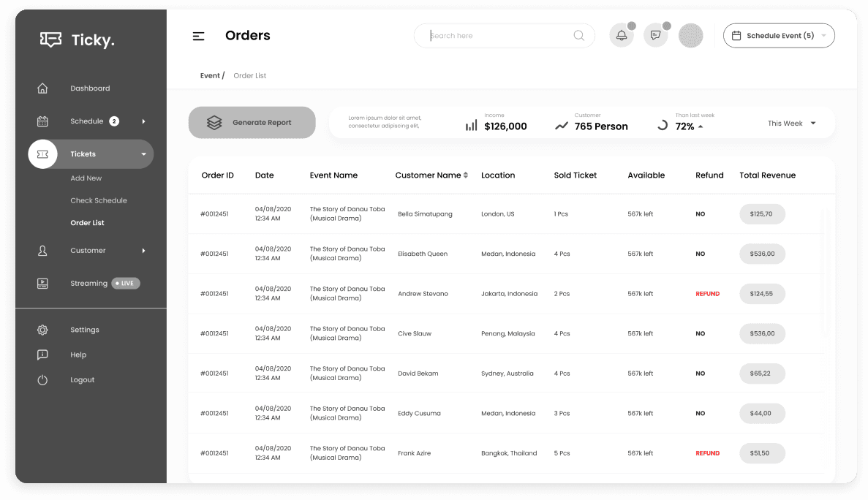
Task: Open the notifications bell icon
Action: point(621,35)
